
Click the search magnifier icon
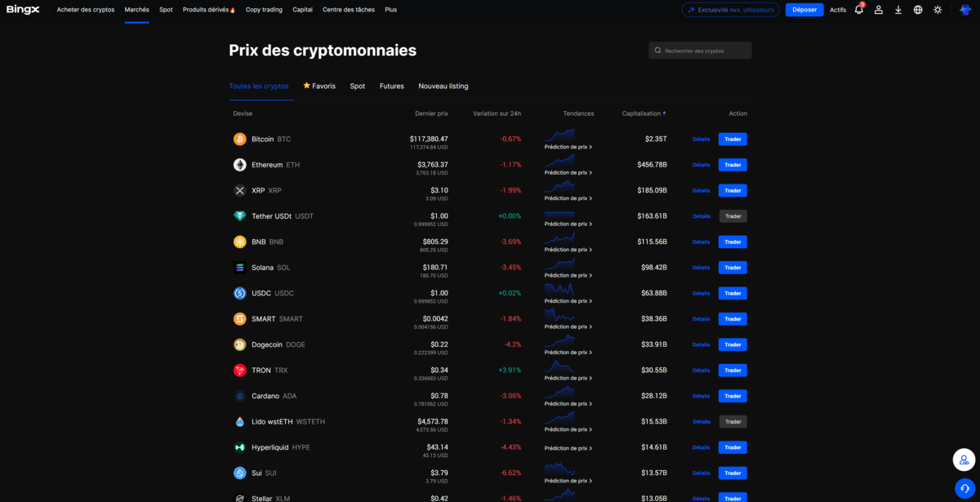658,51
